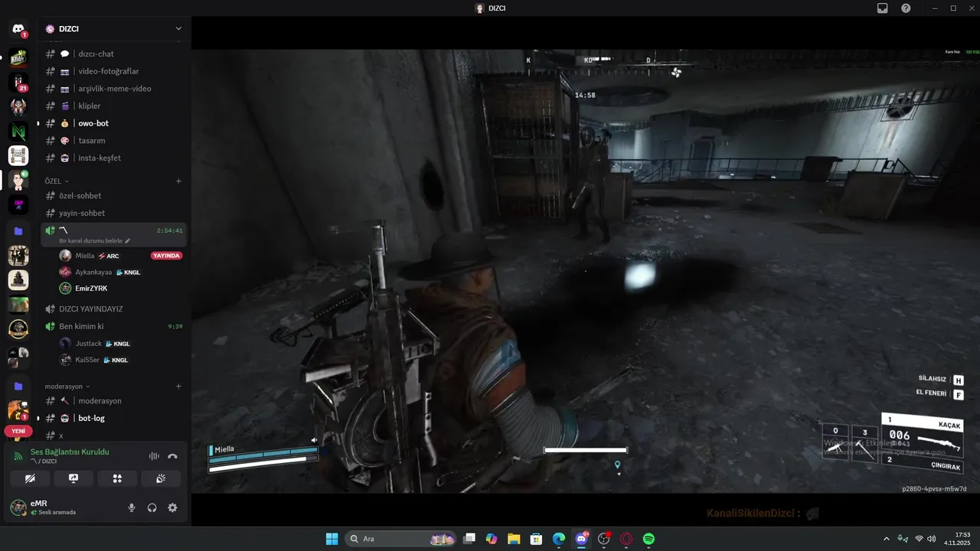Toggle stream volume speaker icon next to Miella
The height and width of the screenshot is (551, 980).
click(x=314, y=440)
